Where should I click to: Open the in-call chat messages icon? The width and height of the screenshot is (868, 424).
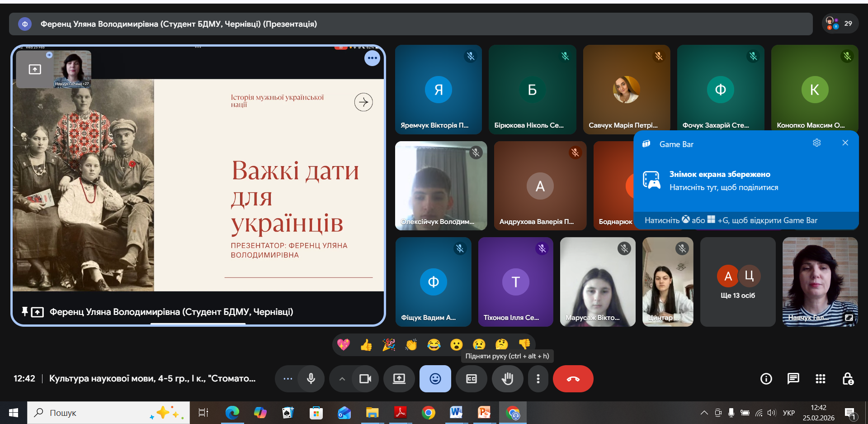pyautogui.click(x=793, y=379)
